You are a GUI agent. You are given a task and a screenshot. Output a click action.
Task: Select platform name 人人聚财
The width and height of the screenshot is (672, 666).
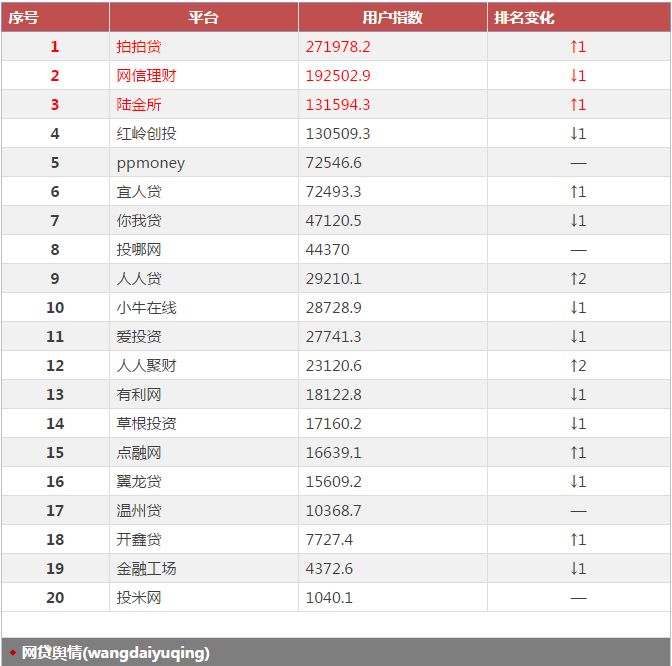(147, 366)
